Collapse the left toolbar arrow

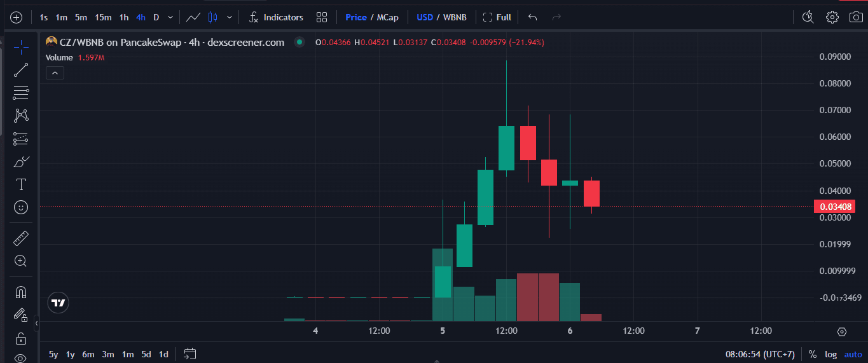pos(36,324)
